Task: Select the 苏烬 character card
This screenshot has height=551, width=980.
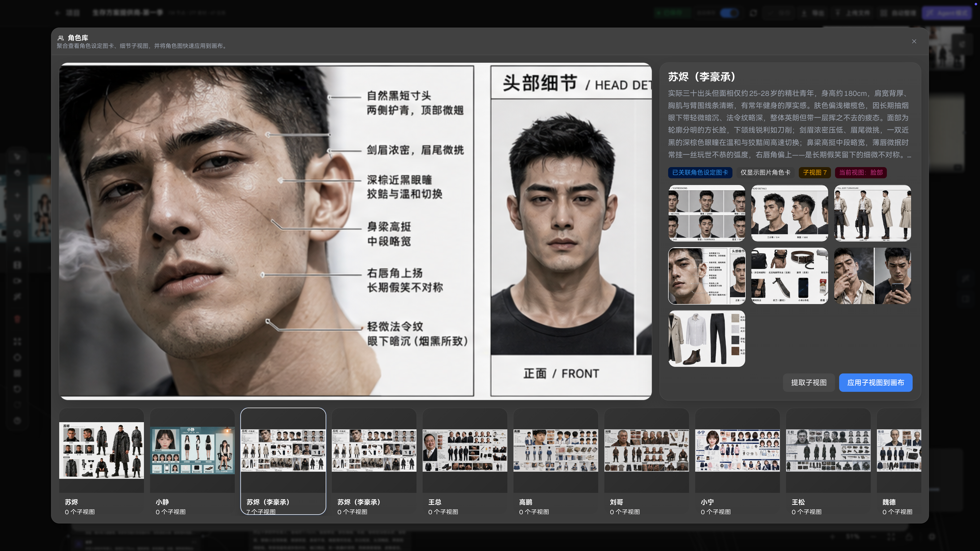Action: coord(102,461)
